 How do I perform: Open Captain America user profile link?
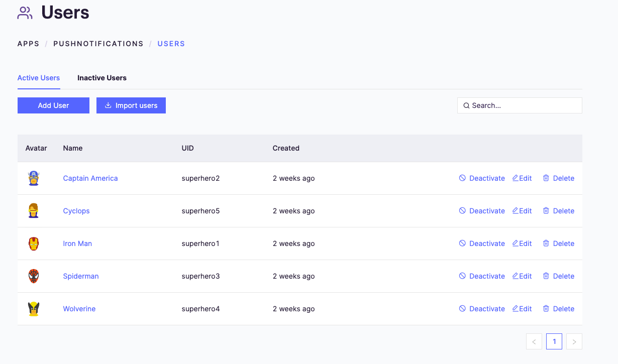(90, 178)
